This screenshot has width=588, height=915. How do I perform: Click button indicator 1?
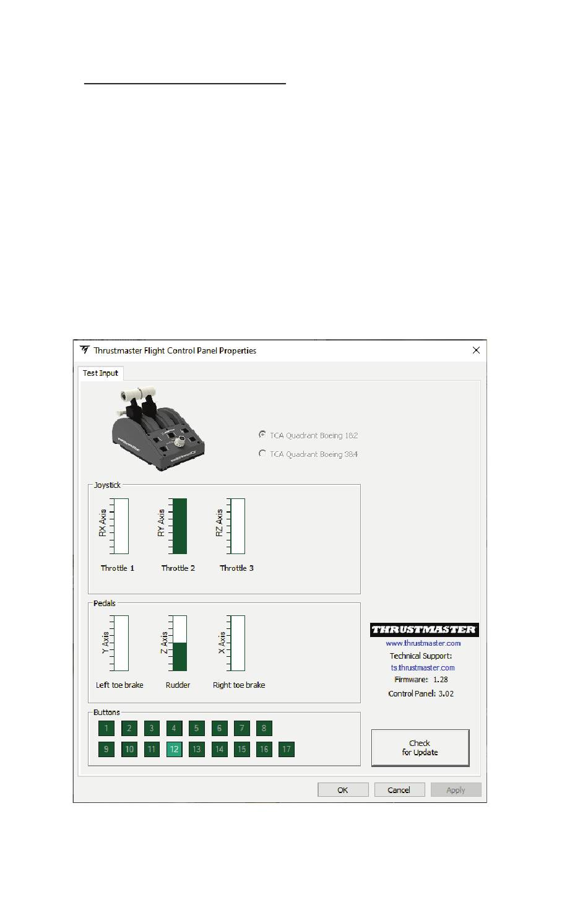point(106,728)
